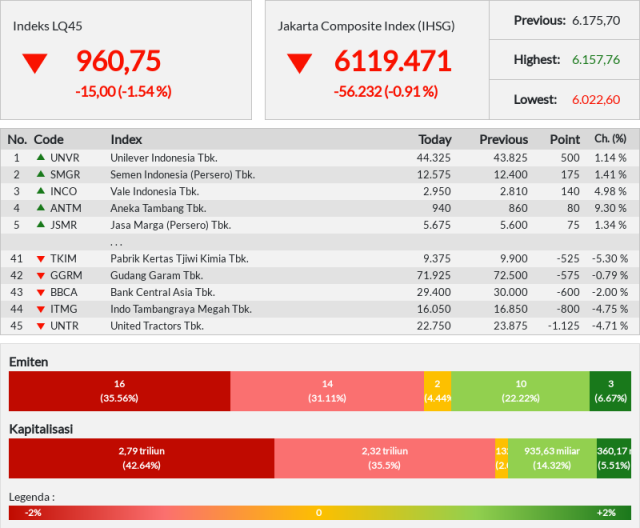Click the 2,79 triliun Kapitalisasi segment
Screen dimensions: 640x528
[142, 458]
